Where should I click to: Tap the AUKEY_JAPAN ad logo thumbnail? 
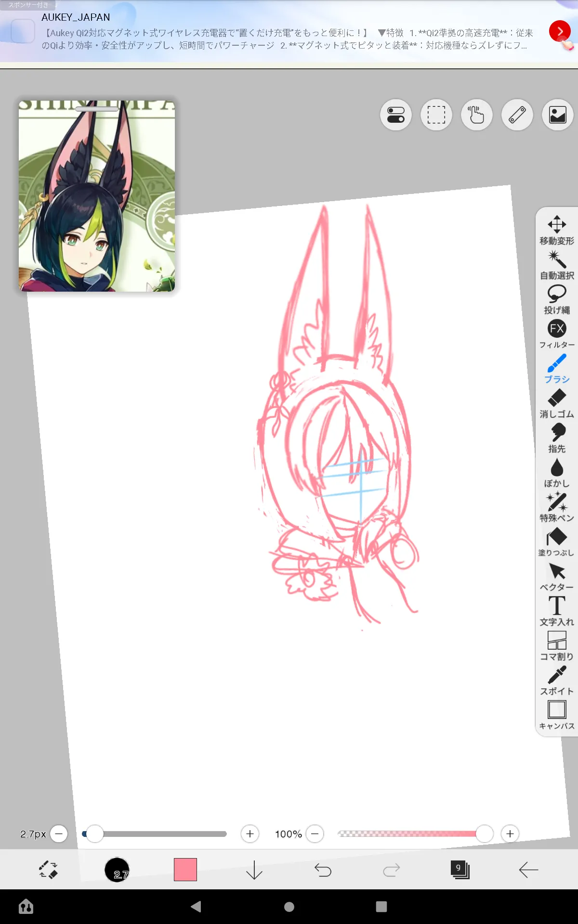click(x=23, y=31)
